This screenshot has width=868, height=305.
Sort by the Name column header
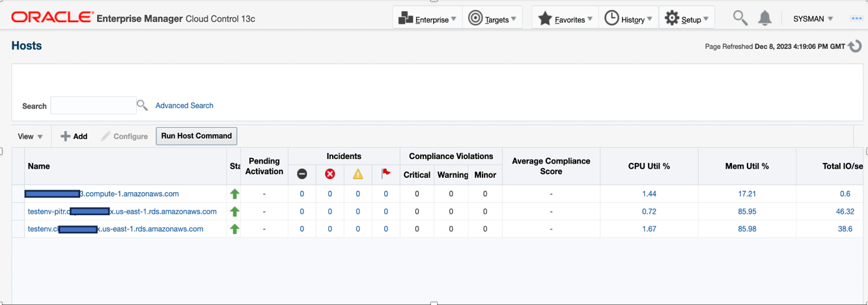click(126, 166)
